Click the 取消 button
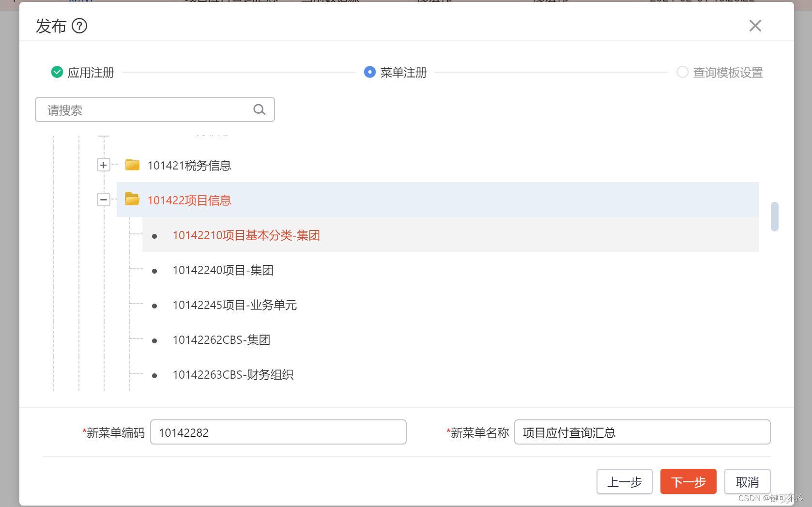Screen dimensions: 812x507 747,481
